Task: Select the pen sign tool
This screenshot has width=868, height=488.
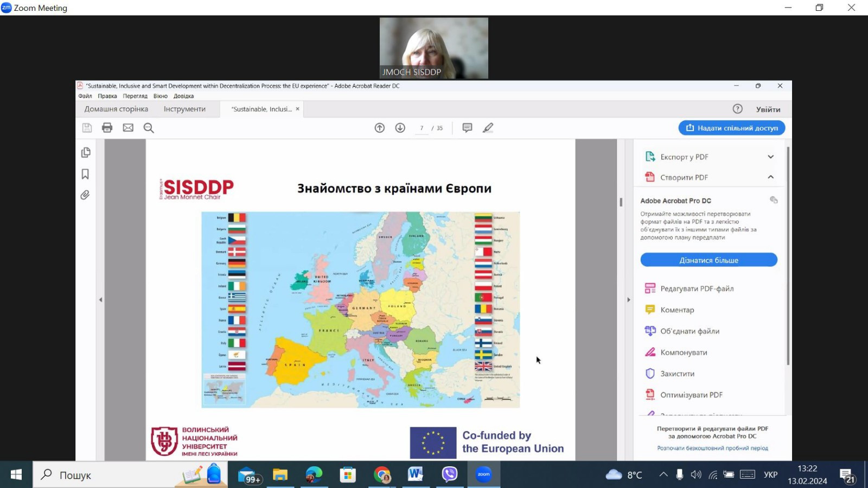Action: 488,128
